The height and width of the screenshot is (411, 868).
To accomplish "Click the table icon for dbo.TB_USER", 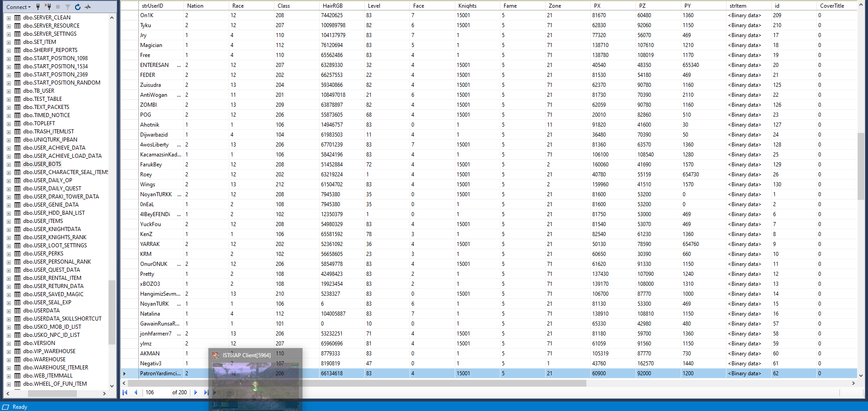I will 18,91.
